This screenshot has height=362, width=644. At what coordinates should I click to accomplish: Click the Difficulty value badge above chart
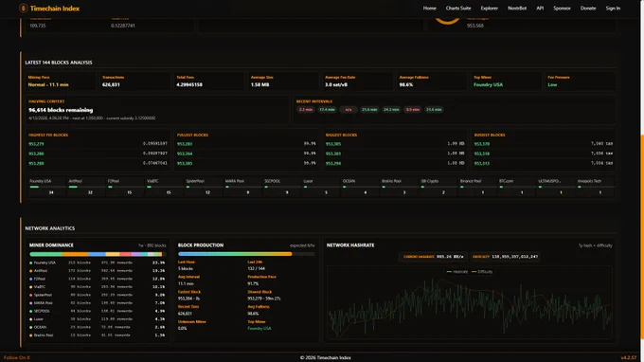click(x=505, y=257)
